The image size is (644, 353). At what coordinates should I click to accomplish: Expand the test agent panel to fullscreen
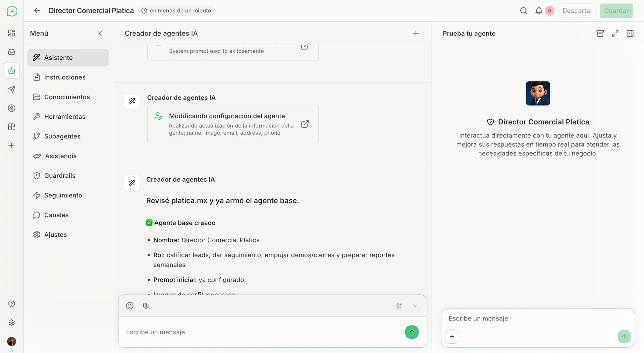pyautogui.click(x=615, y=33)
